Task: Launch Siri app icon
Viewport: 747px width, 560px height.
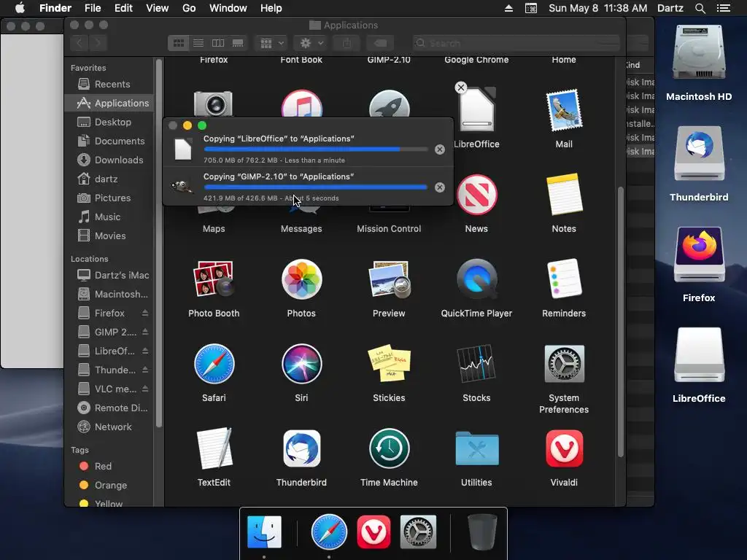Action: (301, 364)
